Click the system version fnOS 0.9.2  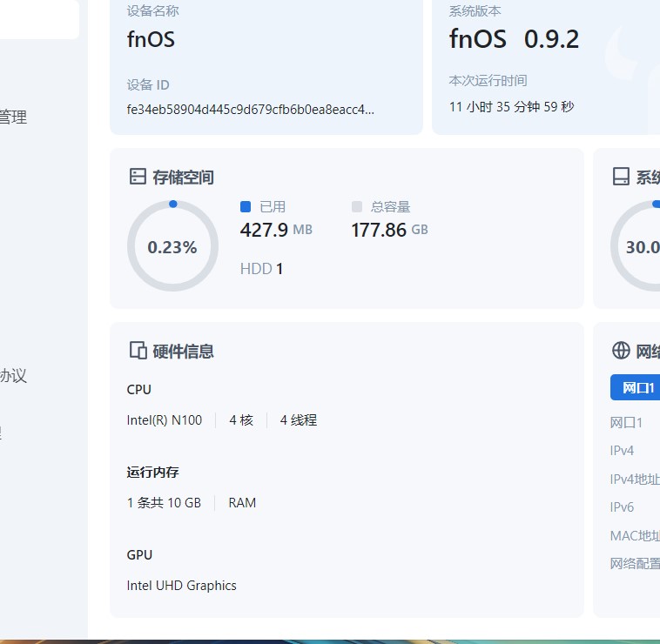click(514, 39)
